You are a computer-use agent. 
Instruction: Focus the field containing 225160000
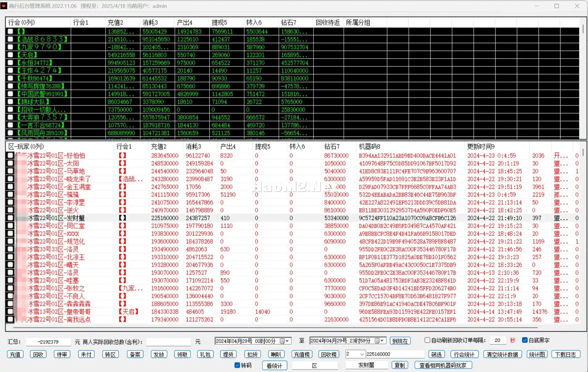click(395, 354)
